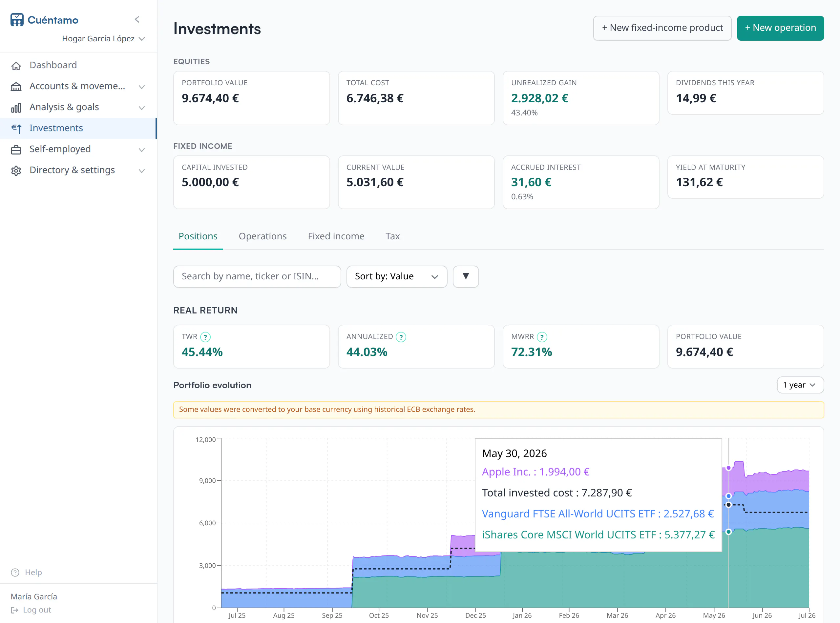Open the Hogar García López household dropdown
This screenshot has width=840, height=623.
tap(103, 38)
